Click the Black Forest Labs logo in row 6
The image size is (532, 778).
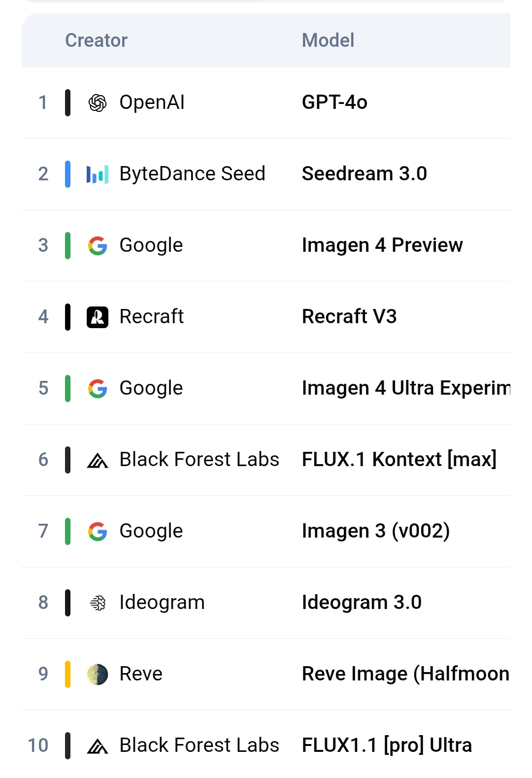[98, 460]
